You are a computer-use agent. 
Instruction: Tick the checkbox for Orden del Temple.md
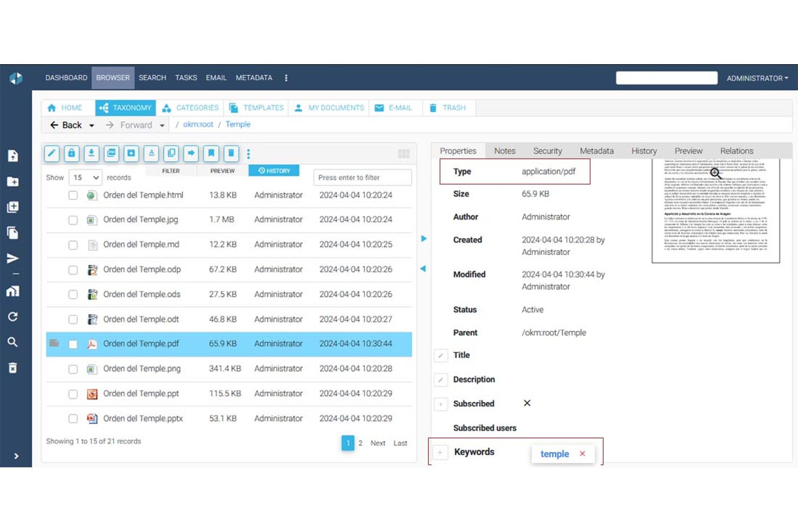coord(73,245)
